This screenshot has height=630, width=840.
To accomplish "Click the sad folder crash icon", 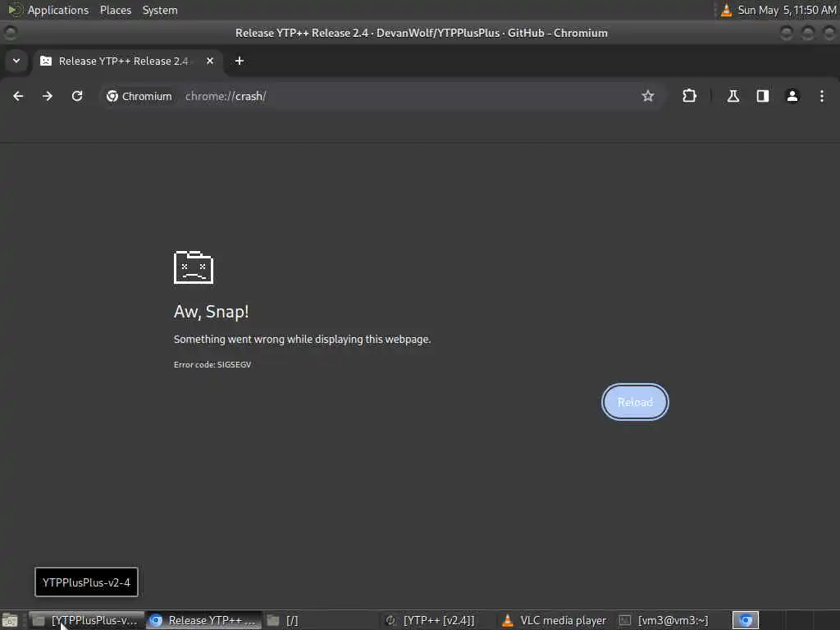I will pos(194,267).
